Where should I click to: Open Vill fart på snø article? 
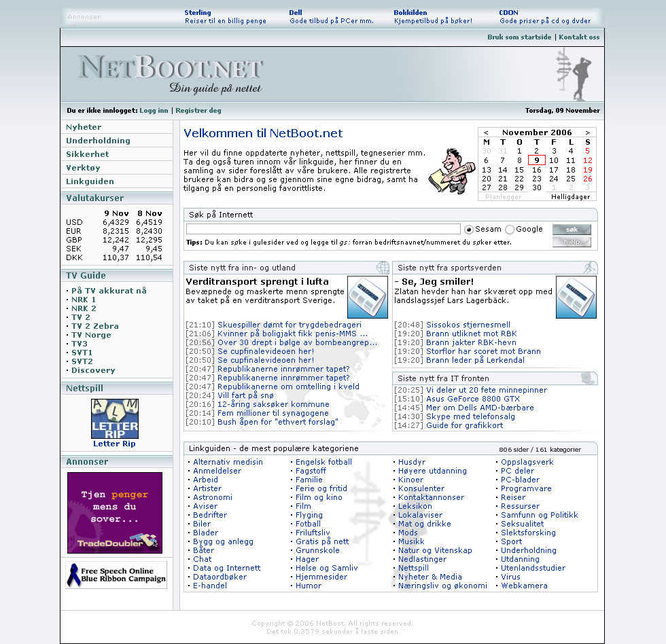coord(245,395)
